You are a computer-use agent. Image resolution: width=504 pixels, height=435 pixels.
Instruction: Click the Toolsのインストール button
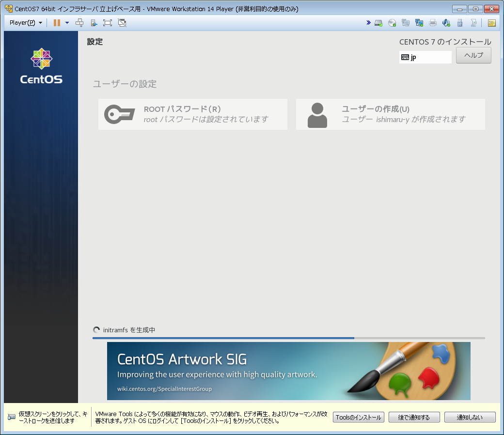pyautogui.click(x=359, y=417)
